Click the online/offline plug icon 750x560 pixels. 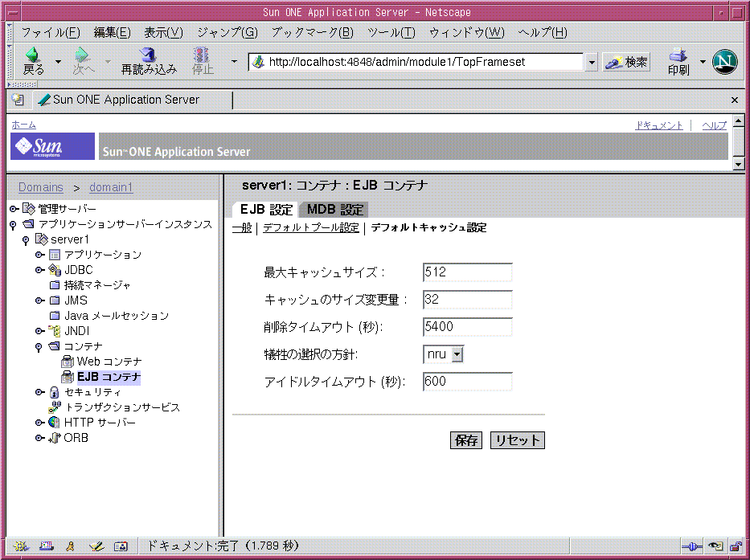coord(691,546)
